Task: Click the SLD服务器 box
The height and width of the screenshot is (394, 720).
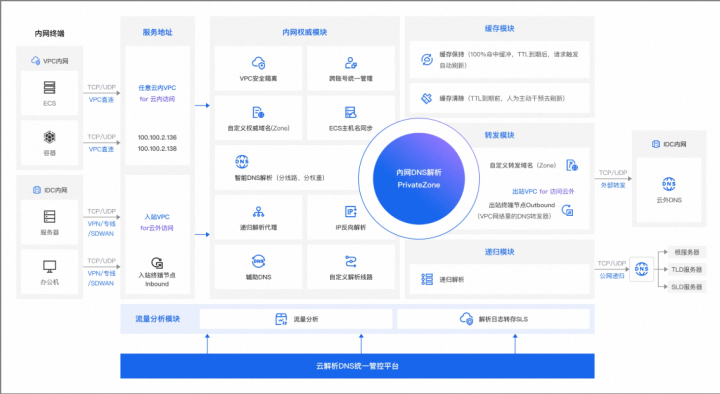Action: (686, 287)
